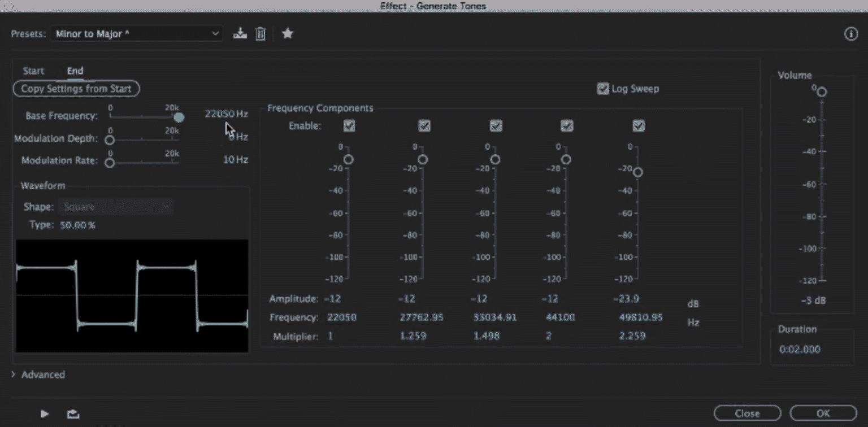Adjust the fifth amplitude slider knob
Viewport: 868px width, 427px height.
(637, 172)
